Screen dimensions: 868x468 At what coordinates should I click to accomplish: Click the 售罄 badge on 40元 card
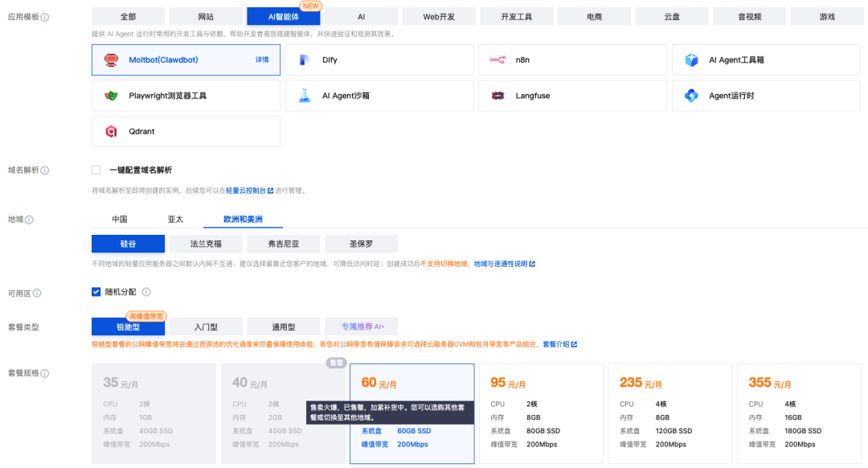tap(336, 363)
